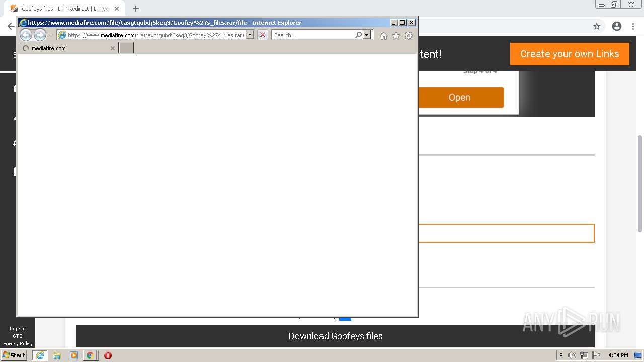
Task: Open a new tab in Internet Explorer
Action: [x=126, y=48]
